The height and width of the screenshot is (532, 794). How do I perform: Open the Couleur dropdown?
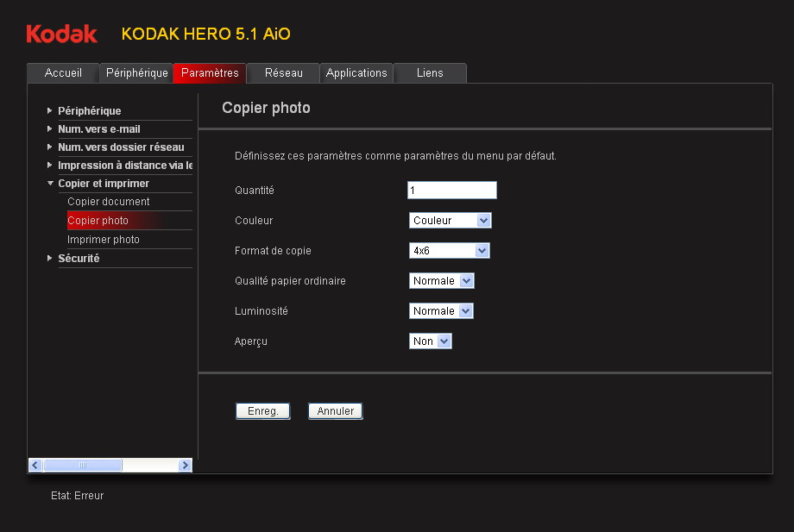pyautogui.click(x=450, y=221)
